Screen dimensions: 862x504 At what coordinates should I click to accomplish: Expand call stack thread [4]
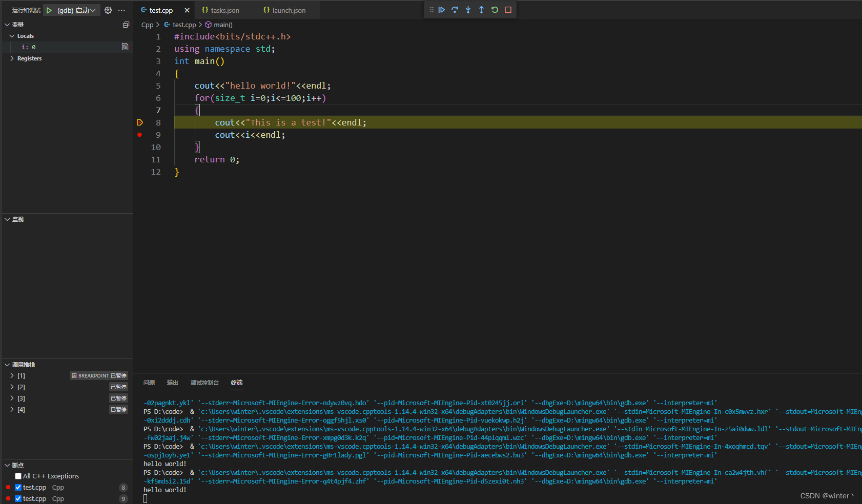click(12, 409)
